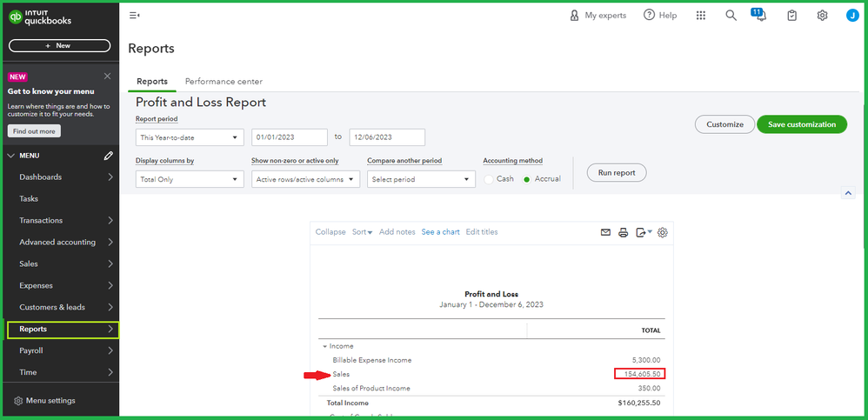Click the start date field 01/01/2023
Viewport: 868px width, 420px height.
(290, 137)
